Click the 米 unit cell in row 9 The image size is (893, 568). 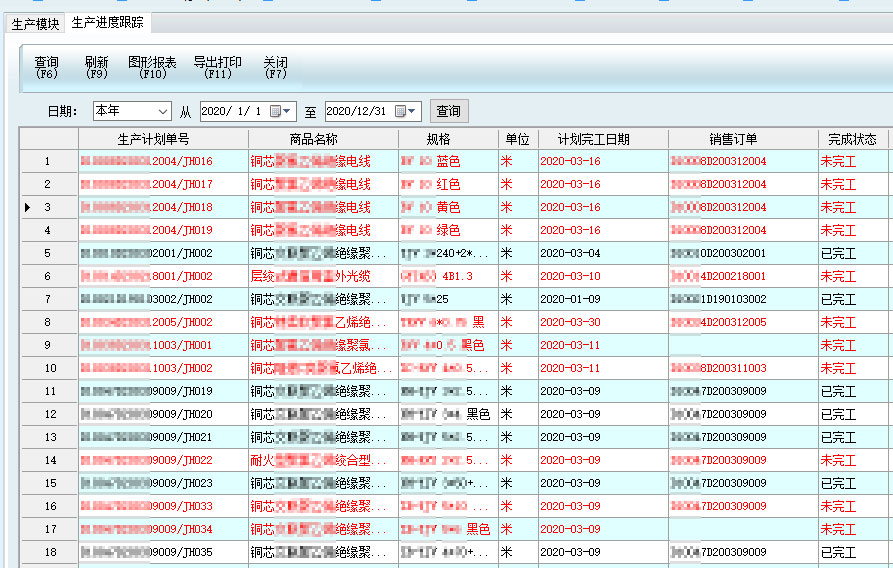click(x=518, y=345)
